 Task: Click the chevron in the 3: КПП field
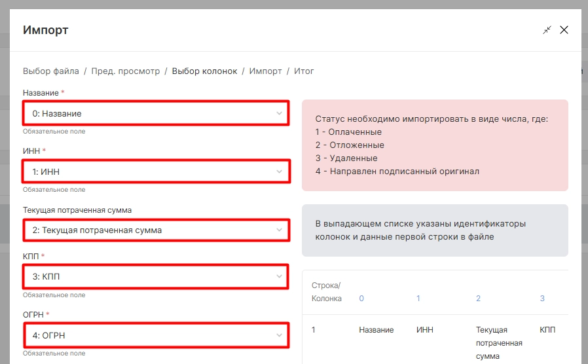pos(279,277)
